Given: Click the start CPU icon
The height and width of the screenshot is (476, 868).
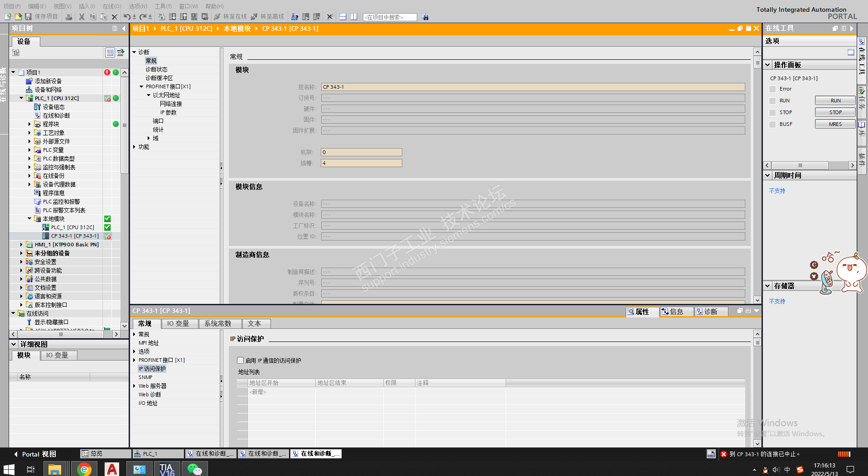Looking at the screenshot, I should click(x=306, y=17).
